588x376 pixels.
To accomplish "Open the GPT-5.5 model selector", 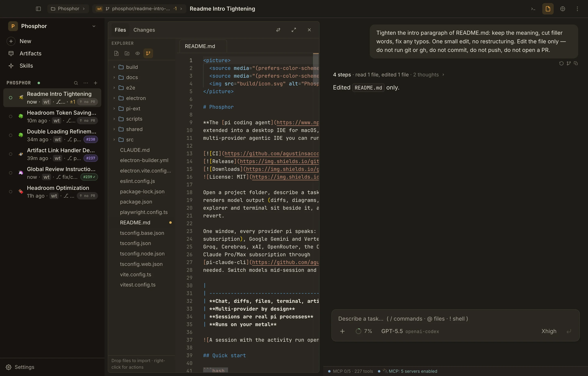I will (x=410, y=331).
